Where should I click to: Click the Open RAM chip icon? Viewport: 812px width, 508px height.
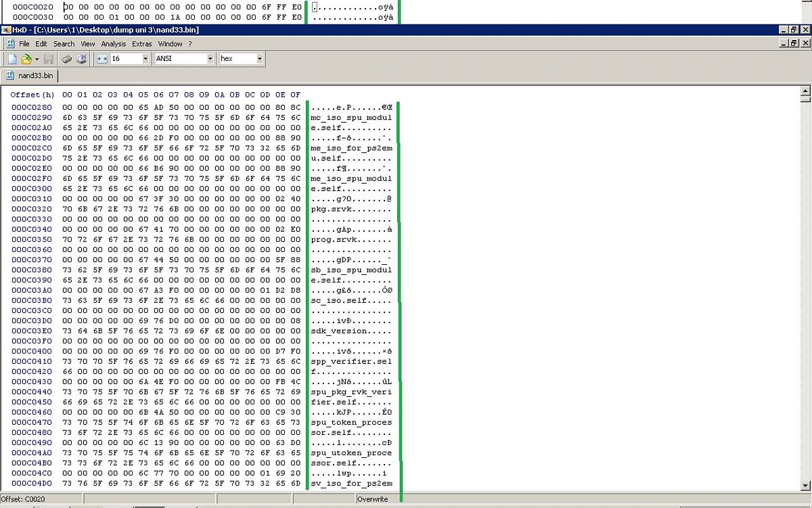pos(67,59)
